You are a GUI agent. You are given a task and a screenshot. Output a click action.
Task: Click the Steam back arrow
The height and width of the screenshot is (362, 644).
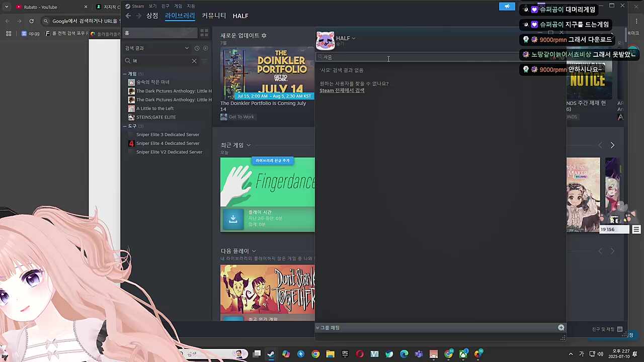pyautogui.click(x=128, y=16)
